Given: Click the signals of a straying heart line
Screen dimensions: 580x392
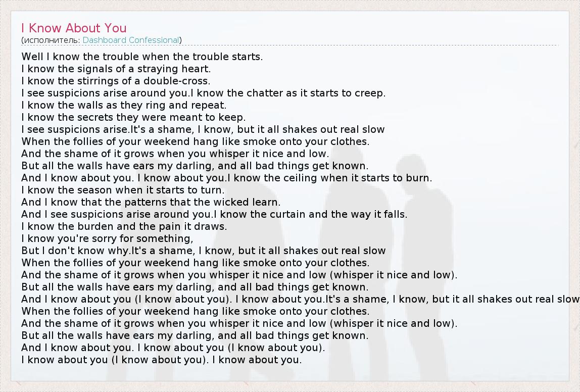Looking at the screenshot, I should tap(116, 69).
